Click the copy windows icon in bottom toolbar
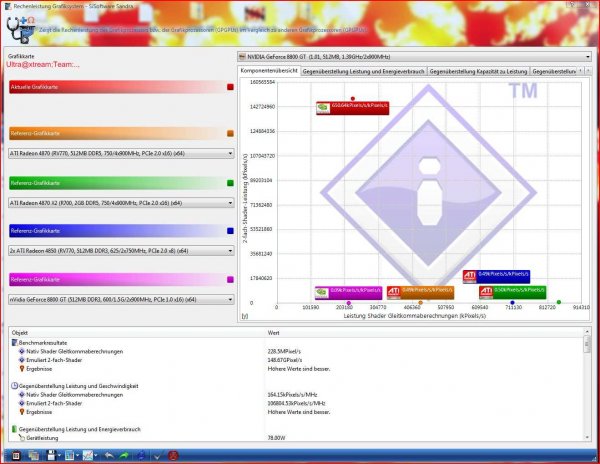Viewport: 600px width, 464px height. point(34,455)
